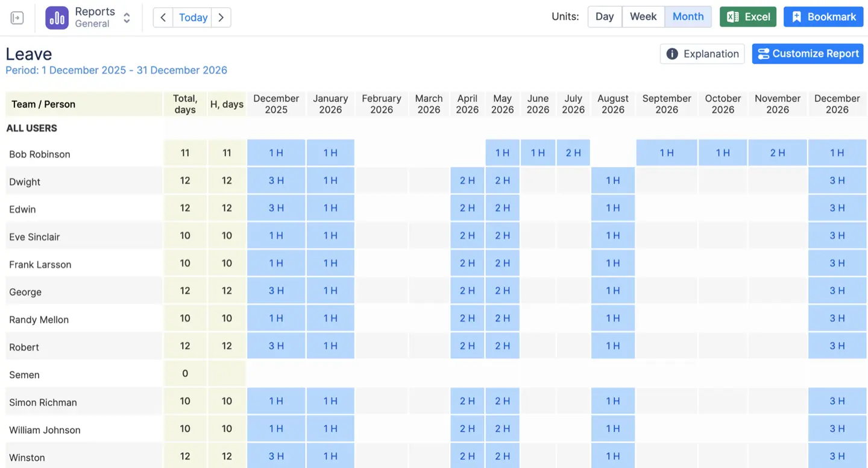868x468 pixels.
Task: Select the November 2026 column header
Action: [778, 104]
